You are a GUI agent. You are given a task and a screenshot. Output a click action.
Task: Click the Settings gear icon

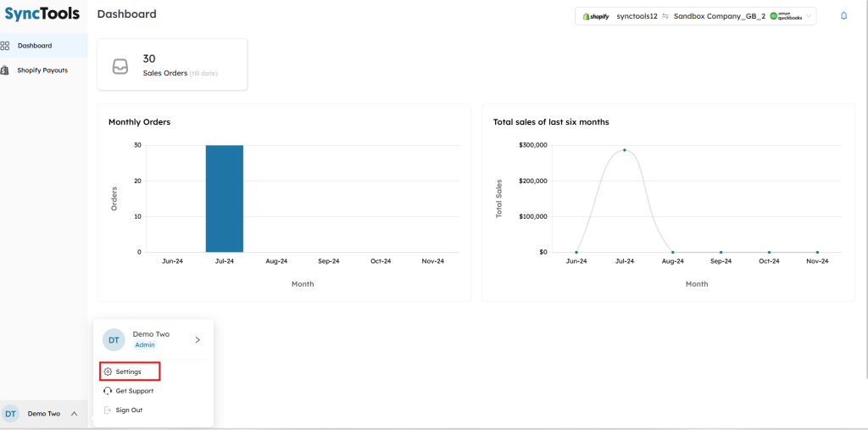108,371
